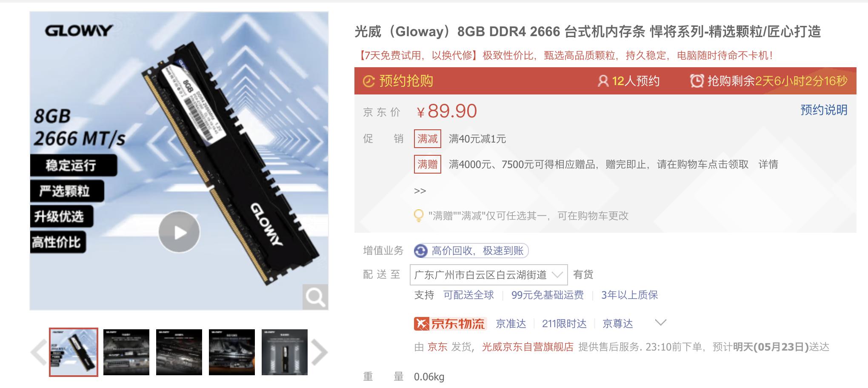The height and width of the screenshot is (388, 868).
Task: Select the second product thumbnail
Action: [126, 352]
